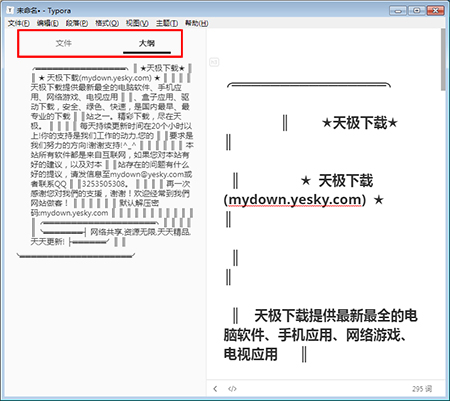Switch sidebar to the 文件 tab
Image resolution: width=450 pixels, height=401 pixels.
point(63,43)
